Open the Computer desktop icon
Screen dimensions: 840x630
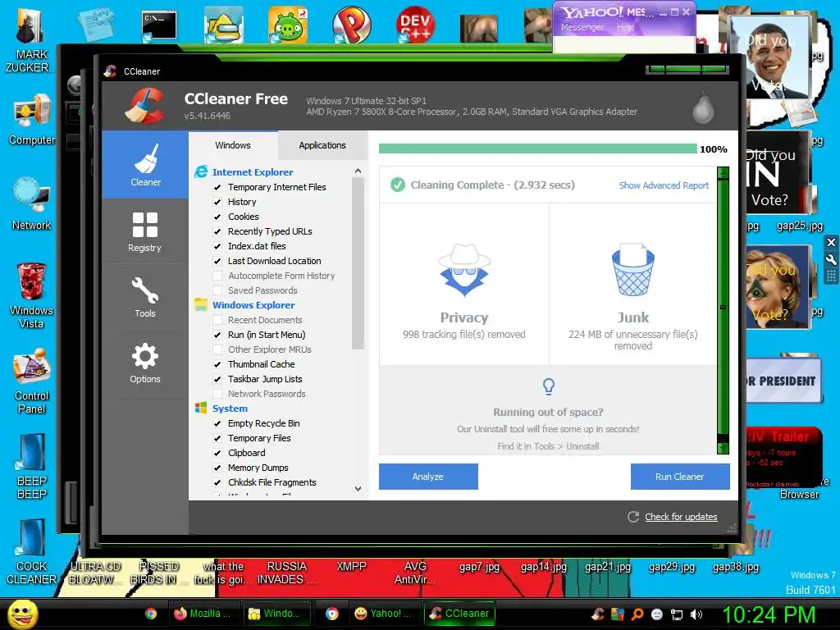pos(32,120)
